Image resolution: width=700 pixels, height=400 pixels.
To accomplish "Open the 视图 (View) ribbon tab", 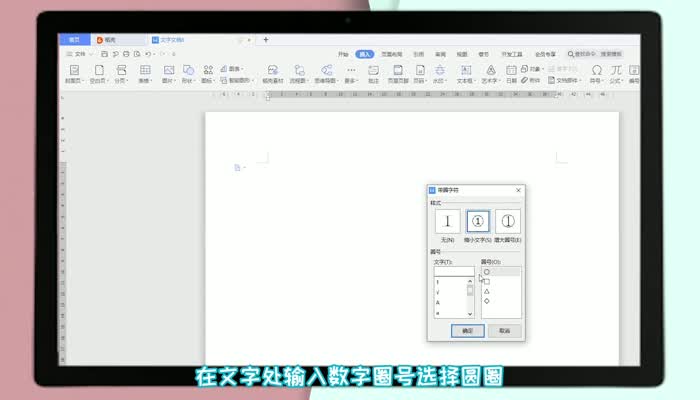I will [x=462, y=54].
